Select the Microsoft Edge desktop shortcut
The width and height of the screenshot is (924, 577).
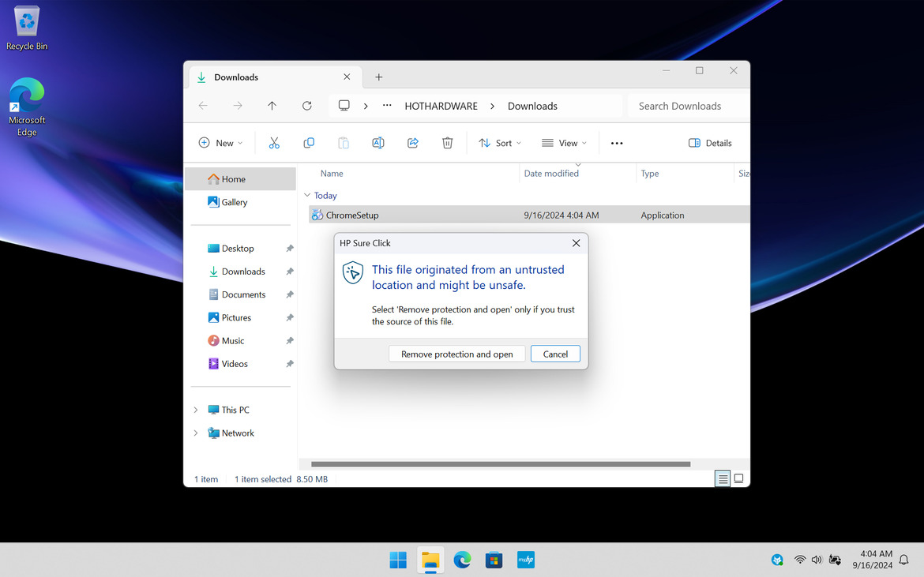(x=27, y=107)
